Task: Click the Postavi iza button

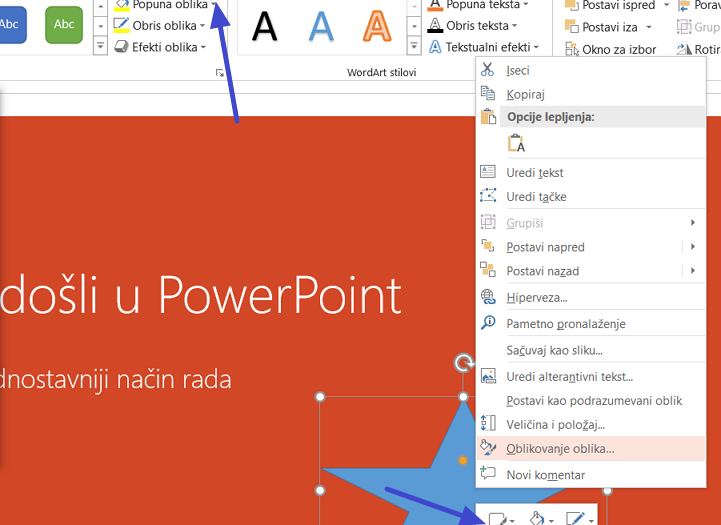Action: [x=601, y=27]
